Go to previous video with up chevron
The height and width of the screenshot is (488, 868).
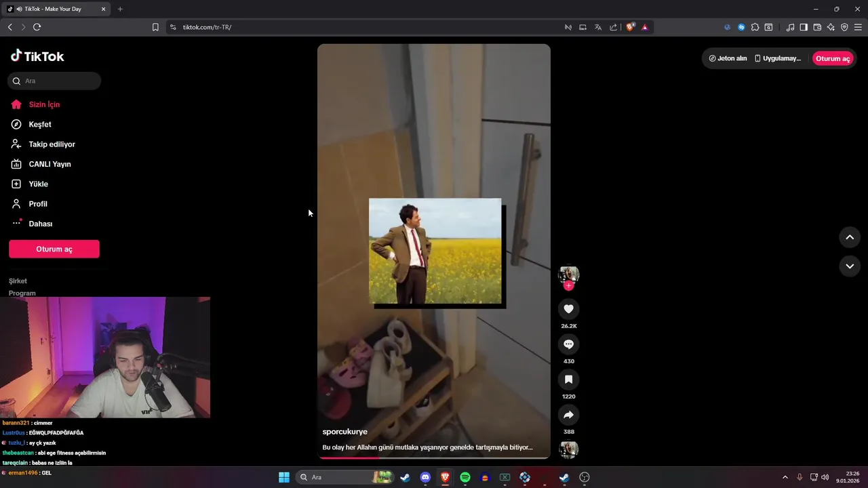850,237
